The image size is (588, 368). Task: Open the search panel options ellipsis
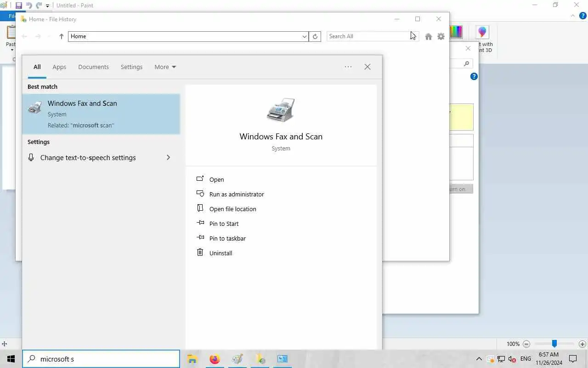(x=348, y=67)
